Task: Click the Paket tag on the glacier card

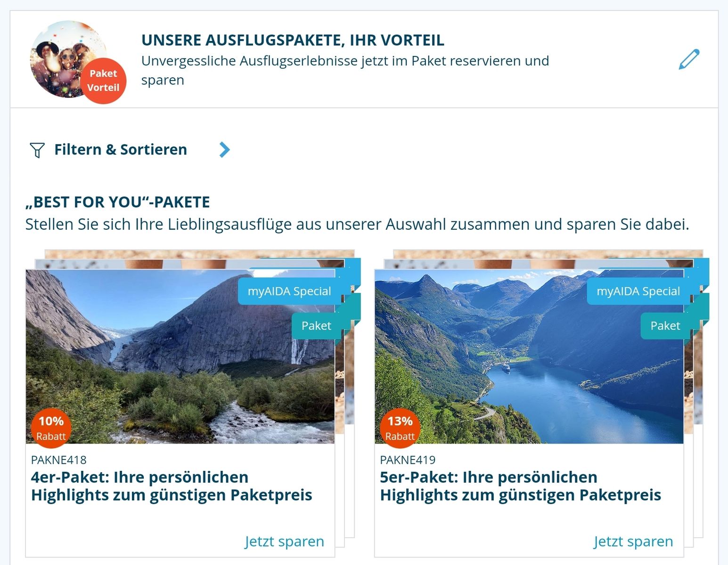Action: (316, 326)
